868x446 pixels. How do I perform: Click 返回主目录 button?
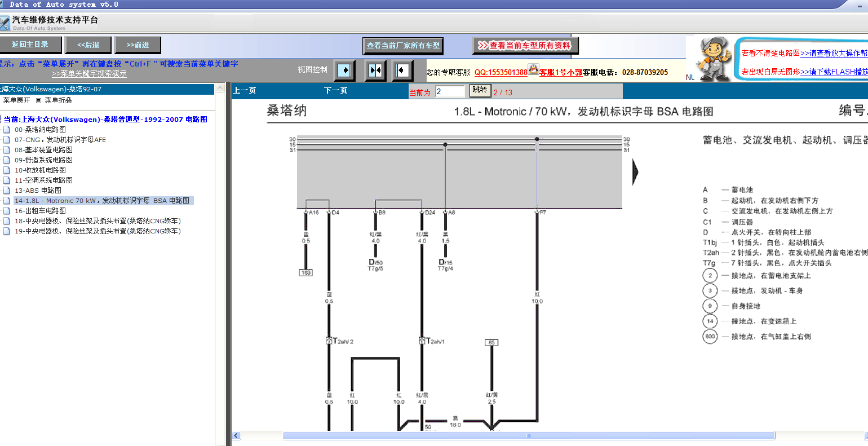tap(30, 45)
